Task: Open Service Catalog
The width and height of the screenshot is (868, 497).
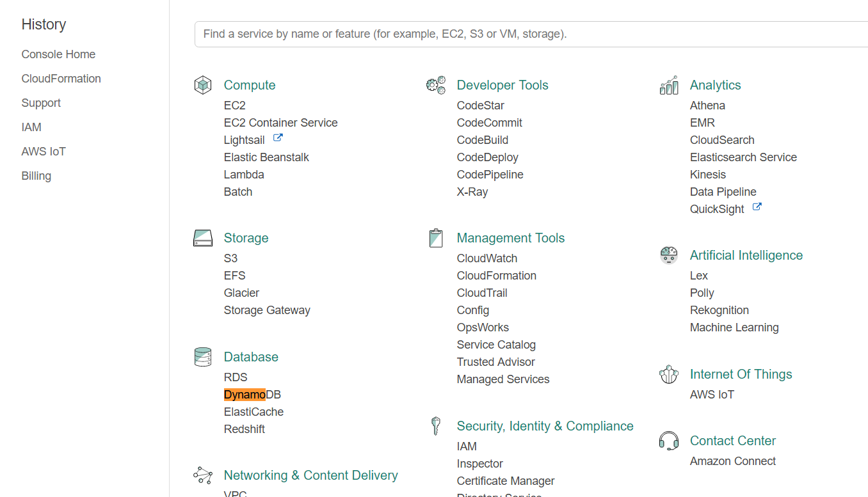Action: [x=496, y=345]
